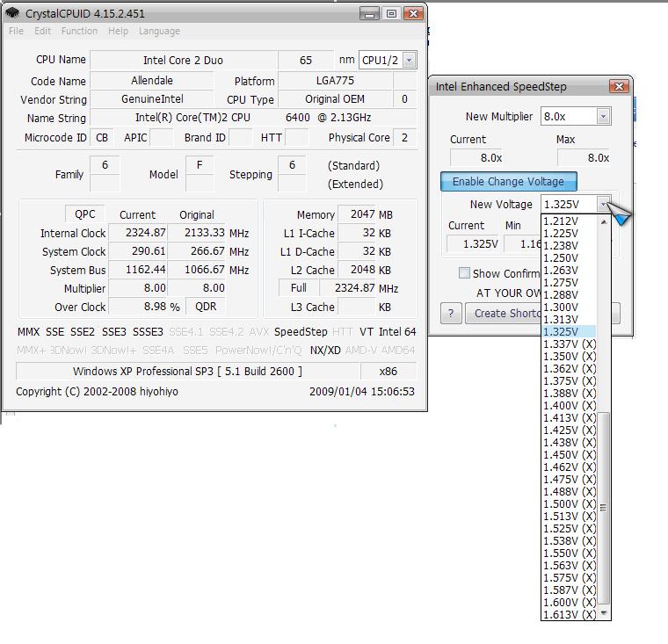The width and height of the screenshot is (668, 644).
Task: Click the CrystalCPUID spider app icon
Action: (13, 13)
